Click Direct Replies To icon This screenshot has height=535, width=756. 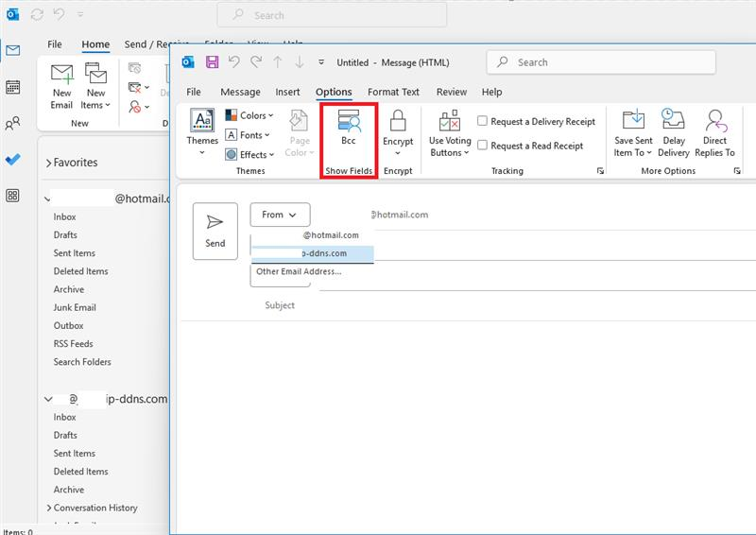[x=715, y=121]
